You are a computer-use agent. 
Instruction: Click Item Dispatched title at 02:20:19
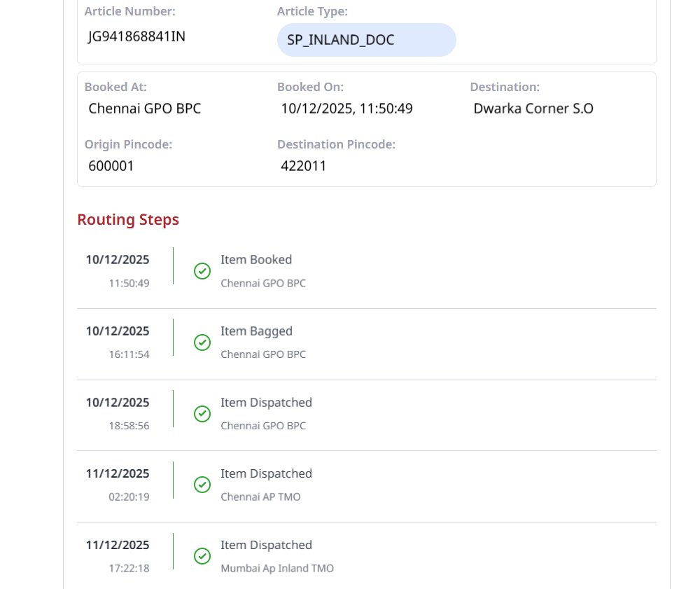click(266, 473)
